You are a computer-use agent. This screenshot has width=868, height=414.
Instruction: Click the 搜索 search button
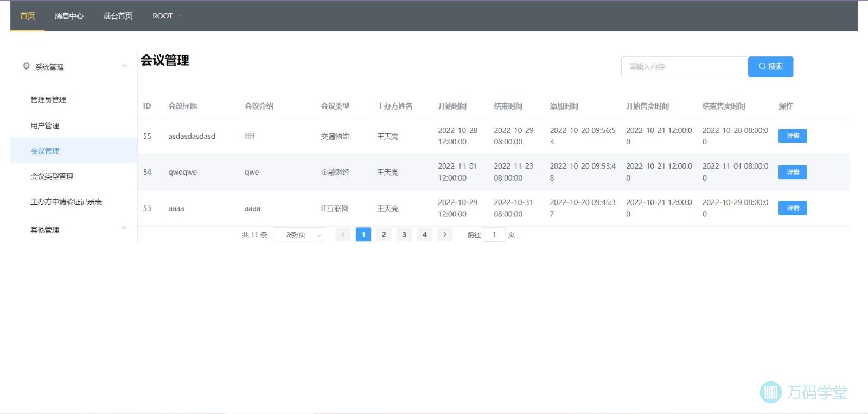tap(770, 66)
